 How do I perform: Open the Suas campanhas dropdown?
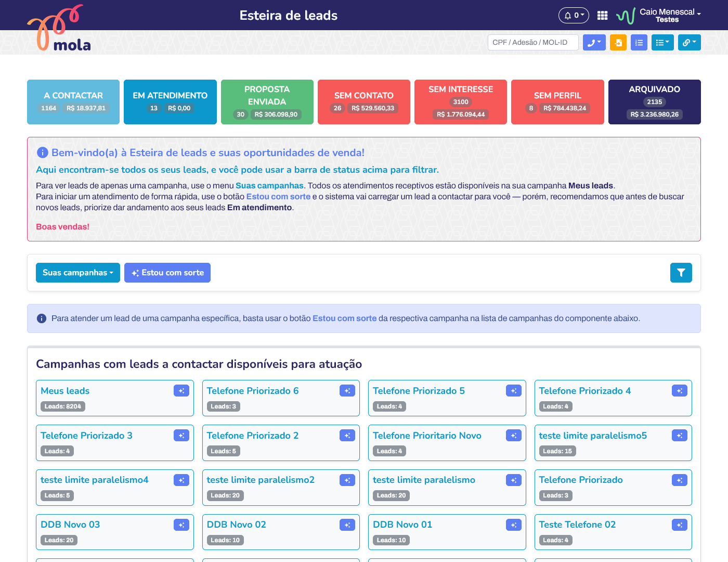[78, 273]
